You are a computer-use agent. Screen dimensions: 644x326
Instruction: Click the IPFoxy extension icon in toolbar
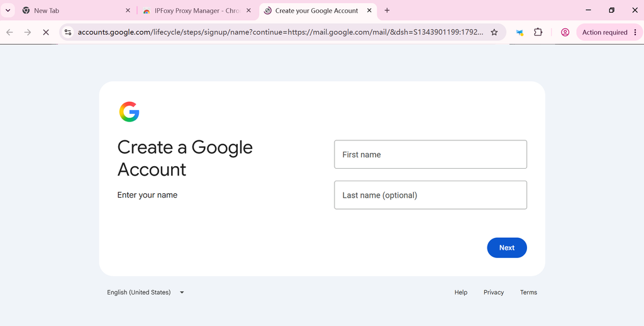519,32
